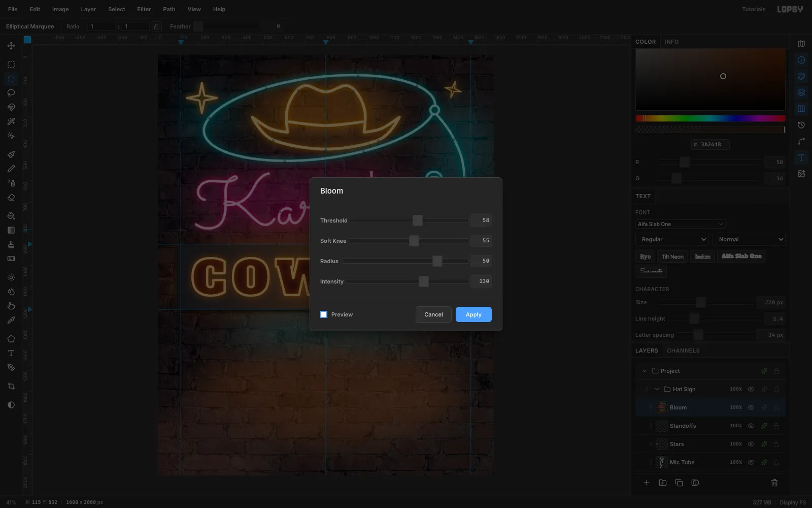Toggle visibility of Hat Sign group

click(751, 389)
